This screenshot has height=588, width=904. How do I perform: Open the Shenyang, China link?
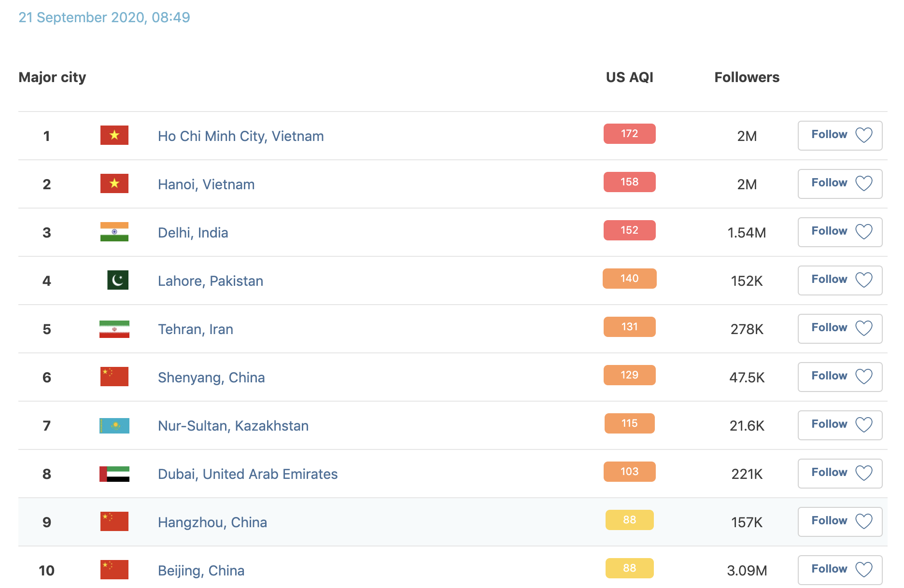click(x=212, y=378)
